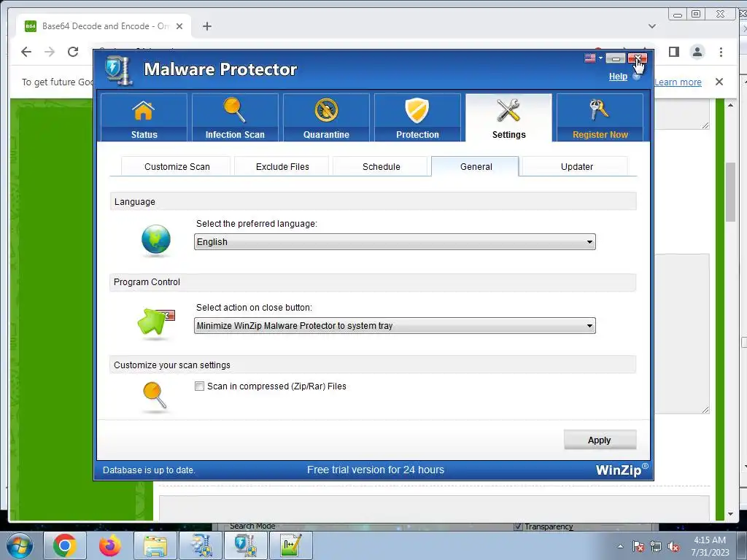Viewport: 747px width, 560px height.
Task: Reload the page in Chrome
Action: click(x=73, y=52)
